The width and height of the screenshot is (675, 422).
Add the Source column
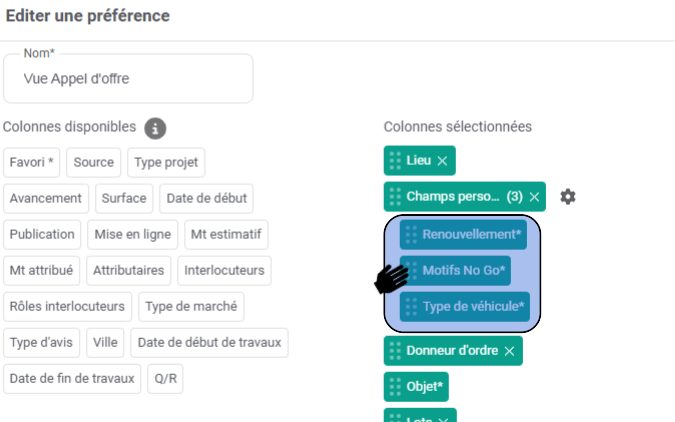[x=94, y=162]
